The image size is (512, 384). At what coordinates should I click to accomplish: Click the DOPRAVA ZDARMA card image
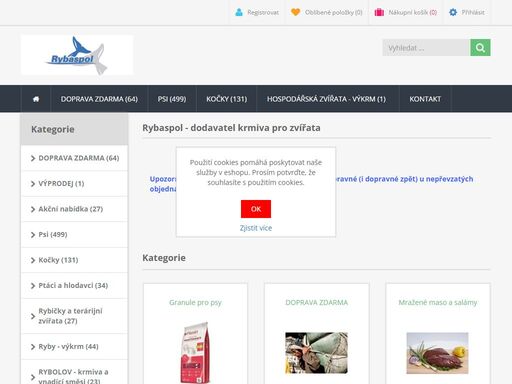[316, 353]
